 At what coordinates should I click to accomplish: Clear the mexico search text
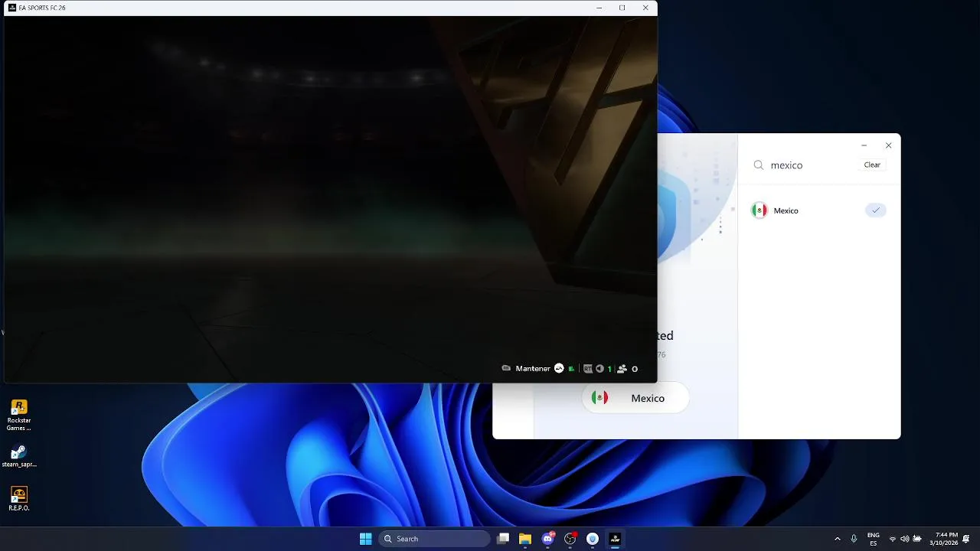tap(872, 165)
